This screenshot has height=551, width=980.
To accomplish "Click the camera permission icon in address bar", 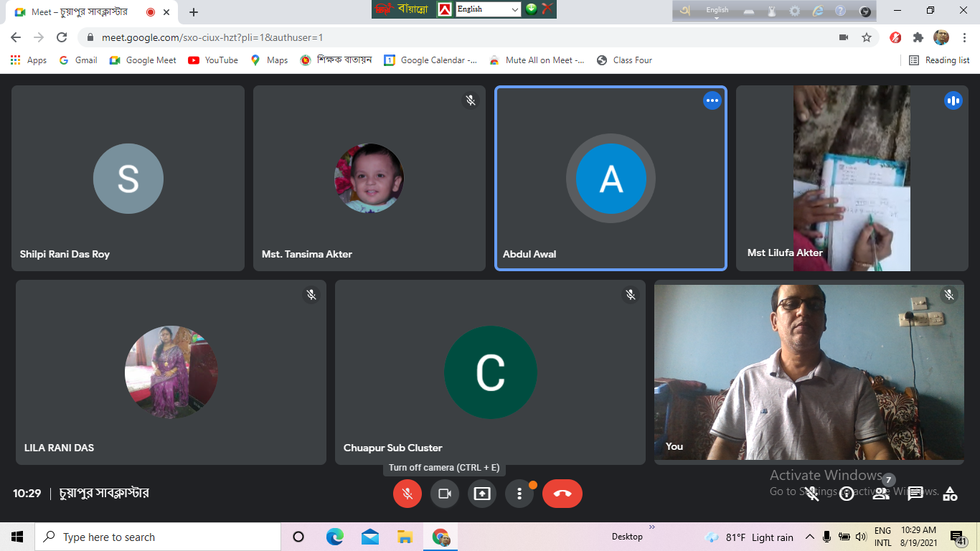I will pos(844,37).
